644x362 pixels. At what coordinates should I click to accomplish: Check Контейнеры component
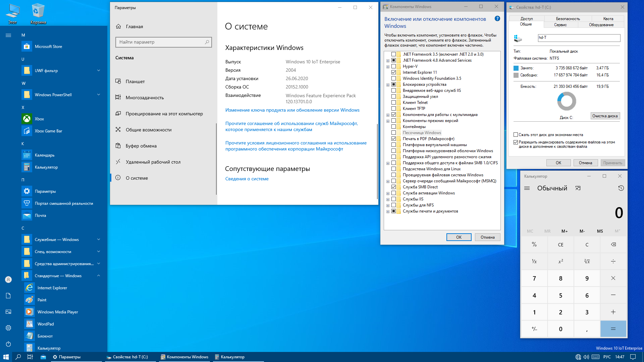(394, 127)
